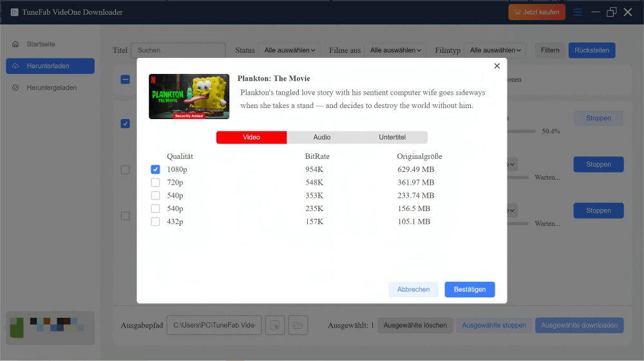Switch to the Untertitel tab
This screenshot has height=361, width=644.
pos(392,138)
